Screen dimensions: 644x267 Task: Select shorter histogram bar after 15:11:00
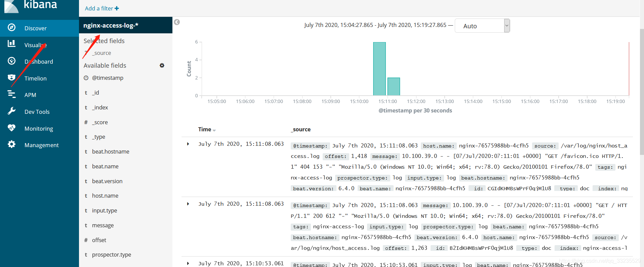pyautogui.click(x=394, y=87)
